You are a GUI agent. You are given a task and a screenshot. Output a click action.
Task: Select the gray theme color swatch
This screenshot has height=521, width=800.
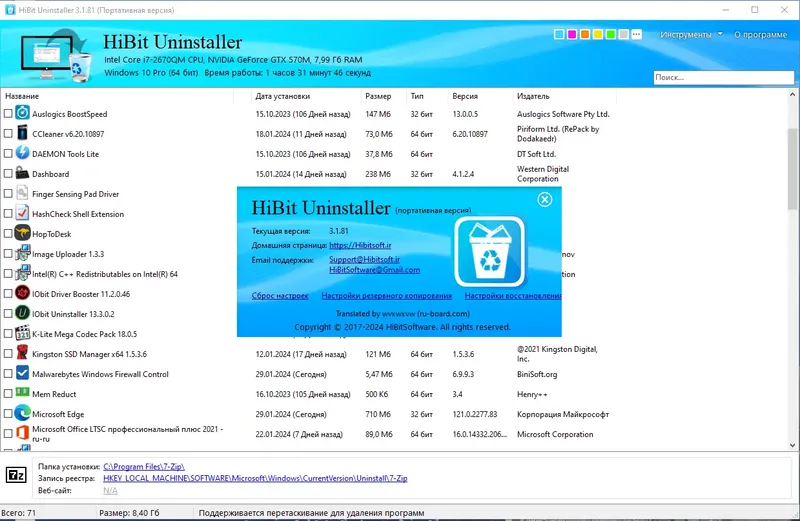tap(623, 34)
